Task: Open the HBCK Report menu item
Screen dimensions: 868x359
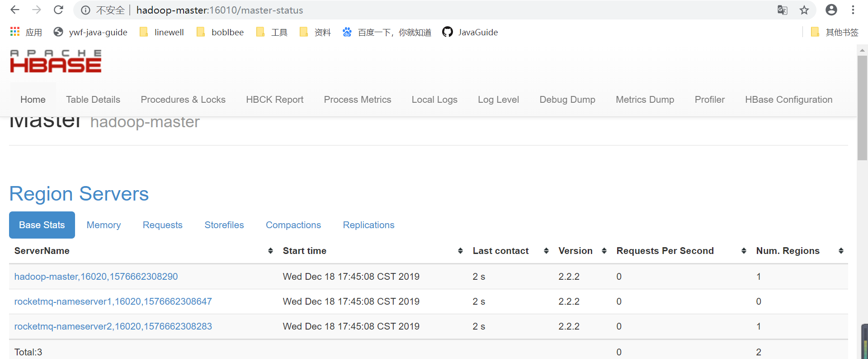Action: (x=275, y=100)
